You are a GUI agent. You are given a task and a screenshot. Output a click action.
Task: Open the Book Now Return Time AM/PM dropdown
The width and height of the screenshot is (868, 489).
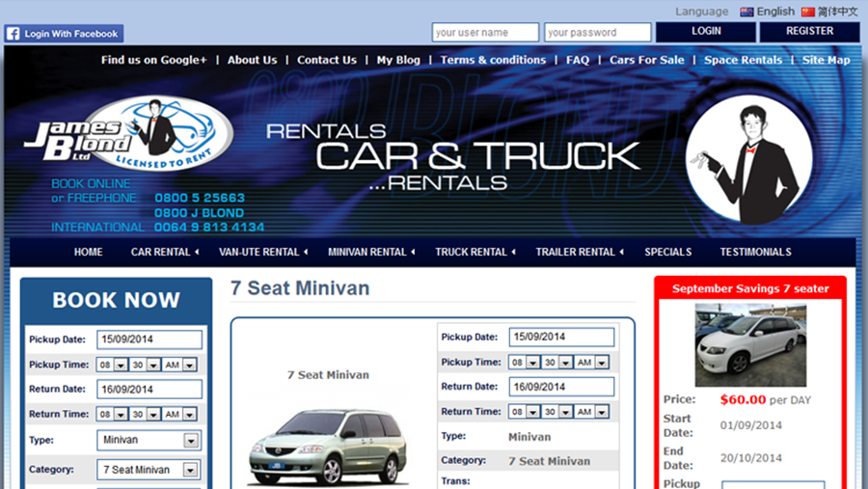pyautogui.click(x=180, y=414)
